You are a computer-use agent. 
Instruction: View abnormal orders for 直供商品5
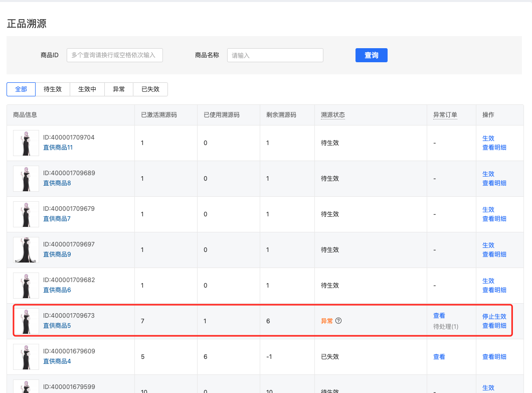[x=439, y=316]
